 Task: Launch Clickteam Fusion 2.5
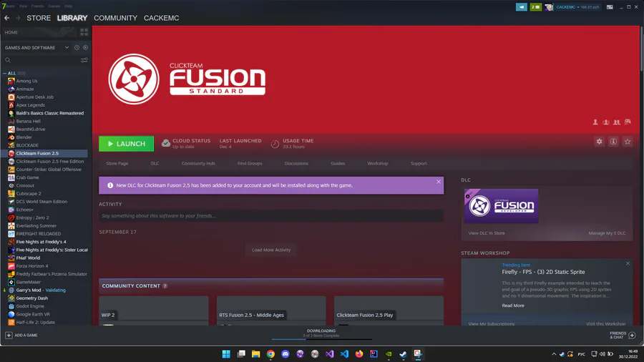click(127, 144)
